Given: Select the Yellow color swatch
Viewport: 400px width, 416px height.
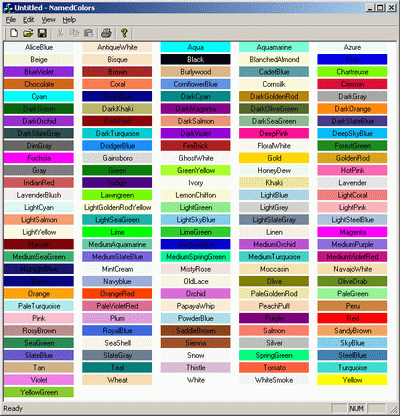Looking at the screenshot, I should pos(352,380).
